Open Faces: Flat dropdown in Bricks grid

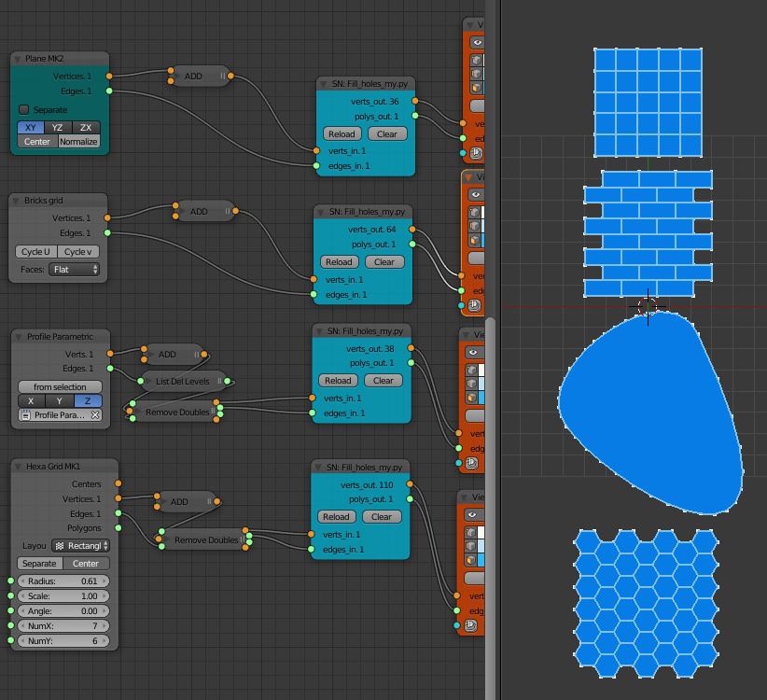click(x=74, y=270)
